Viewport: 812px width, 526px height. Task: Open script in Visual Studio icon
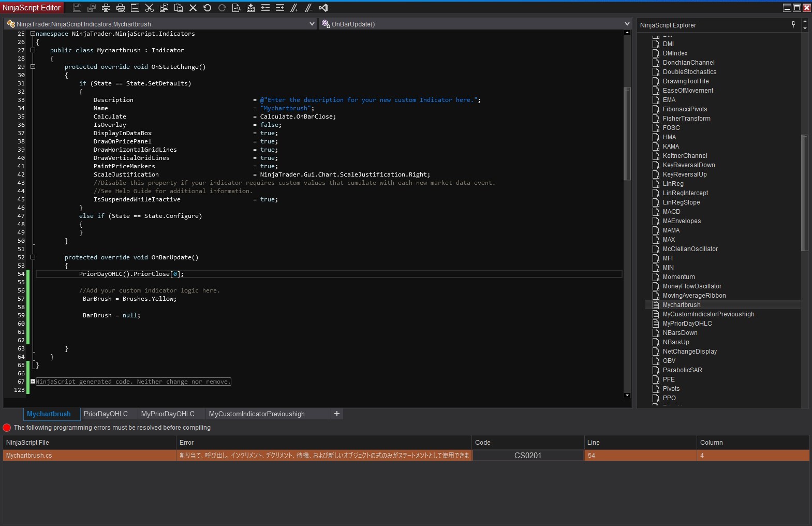[x=323, y=8]
